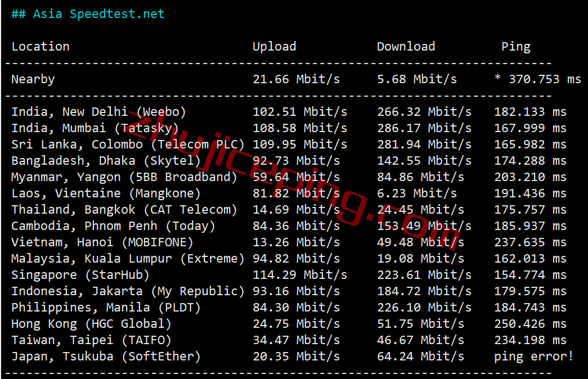
Task: Click Mumbai ping 167.999 ms
Action: pos(530,128)
